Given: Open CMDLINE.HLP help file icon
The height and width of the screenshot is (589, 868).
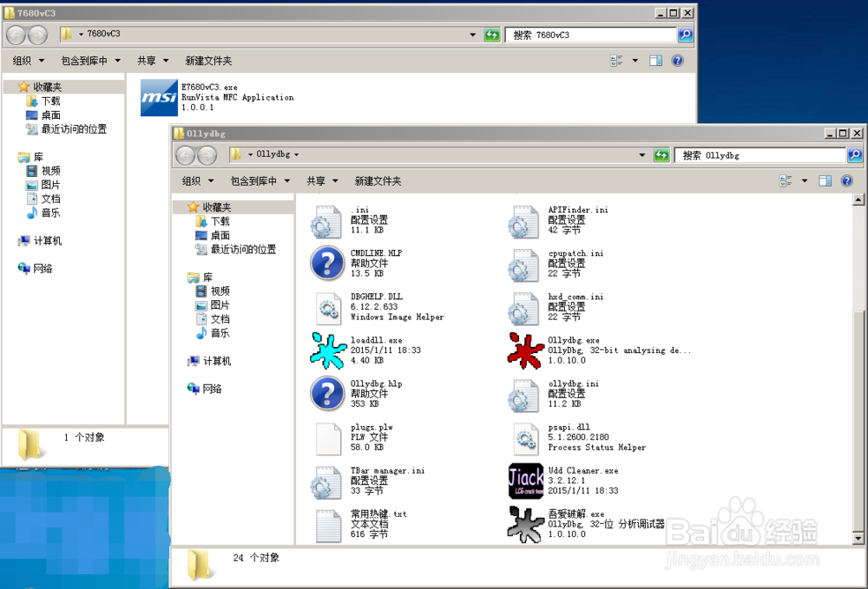Looking at the screenshot, I should (x=328, y=263).
